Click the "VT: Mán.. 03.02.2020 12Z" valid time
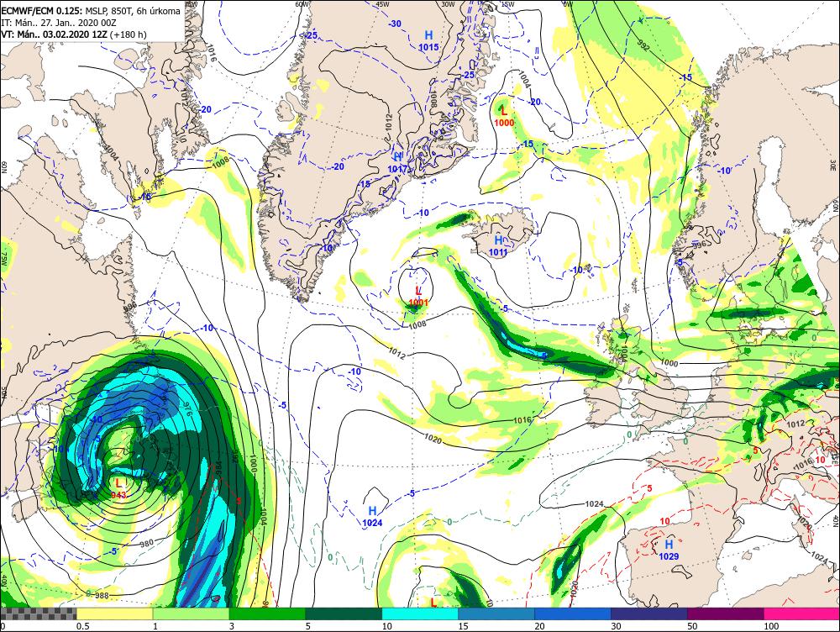The width and height of the screenshot is (840, 632). [55, 34]
